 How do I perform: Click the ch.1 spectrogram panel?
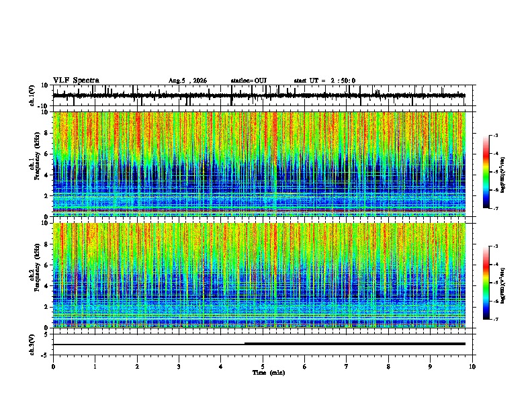(x=259, y=164)
